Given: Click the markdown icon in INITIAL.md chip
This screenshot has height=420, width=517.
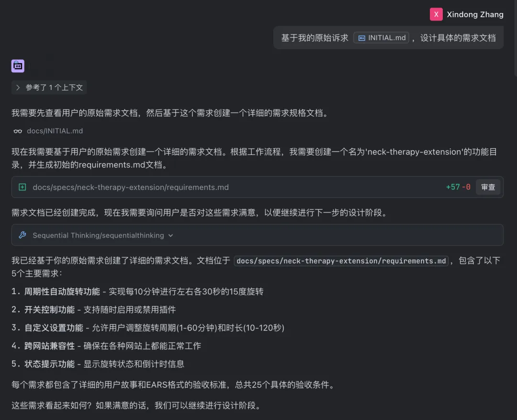Looking at the screenshot, I should 361,38.
